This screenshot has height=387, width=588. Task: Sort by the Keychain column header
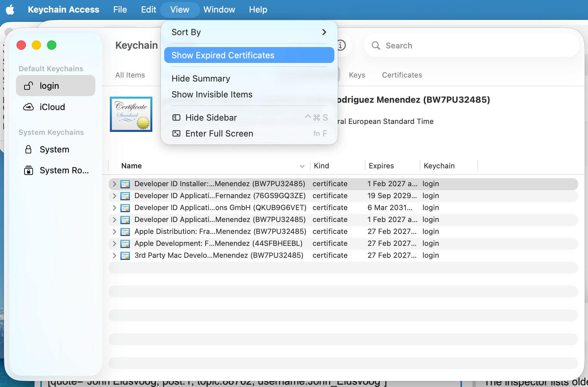click(449, 166)
